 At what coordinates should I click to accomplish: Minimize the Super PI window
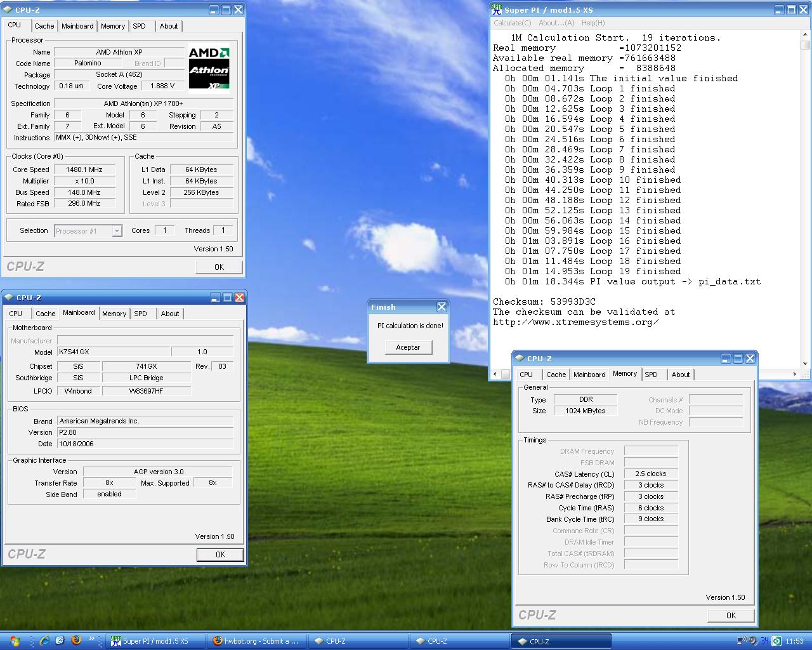[779, 10]
